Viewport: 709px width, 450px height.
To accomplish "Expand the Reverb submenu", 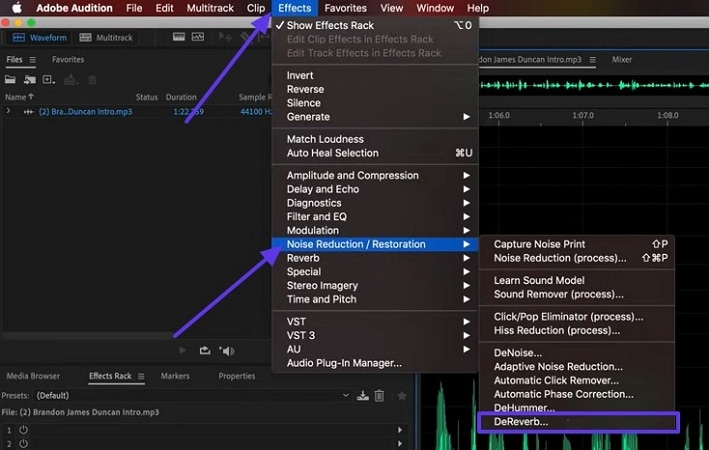I will [375, 258].
